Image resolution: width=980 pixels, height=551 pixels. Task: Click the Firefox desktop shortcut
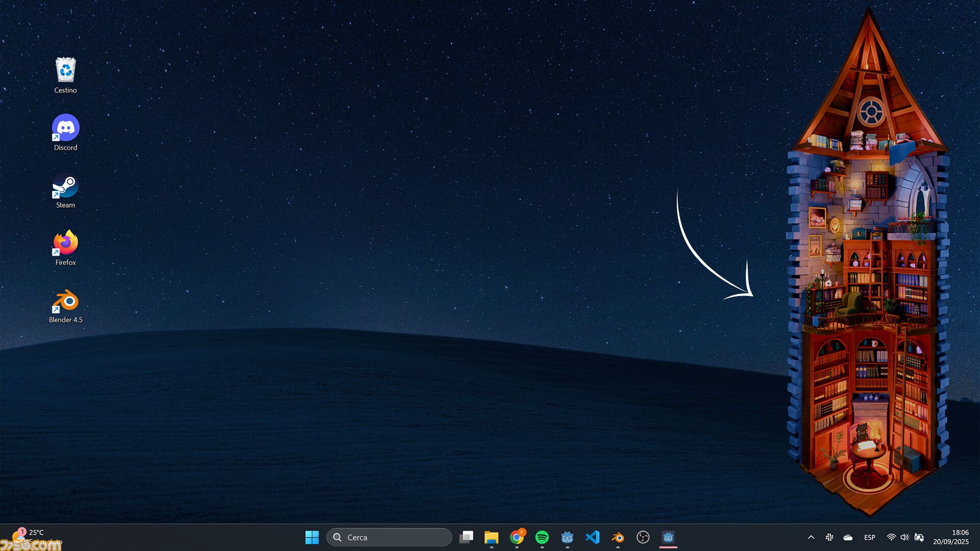65,248
